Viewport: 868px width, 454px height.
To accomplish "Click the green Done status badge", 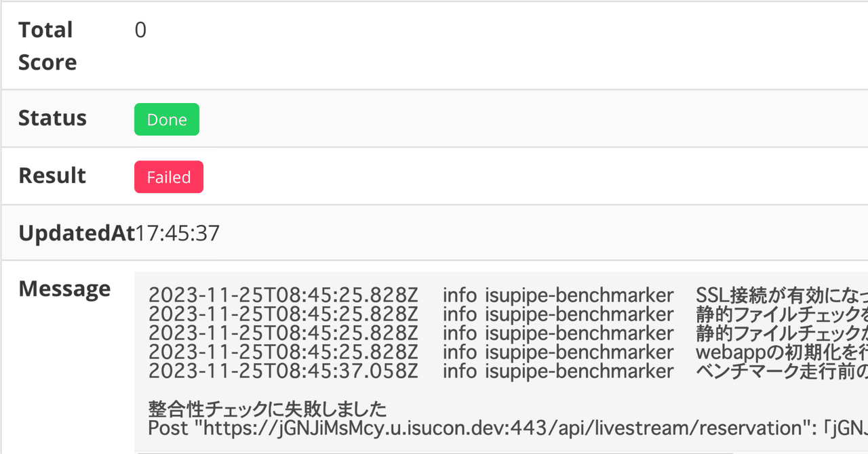I will click(166, 119).
